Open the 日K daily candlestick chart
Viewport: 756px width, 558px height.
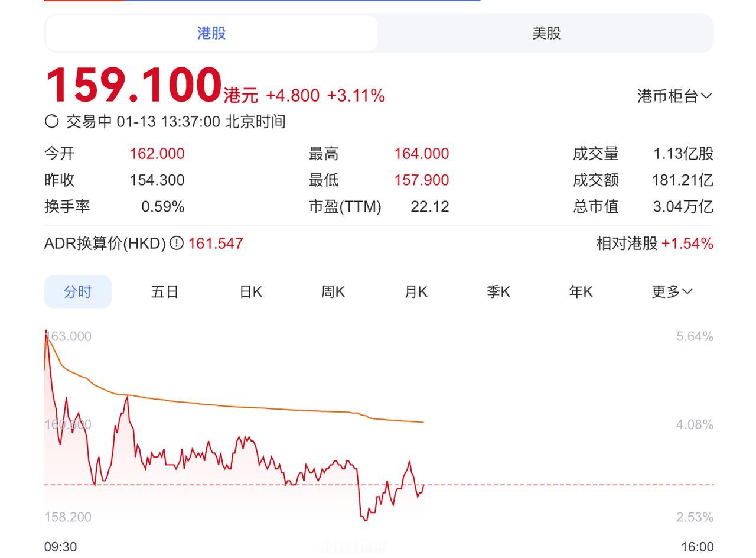[250, 291]
